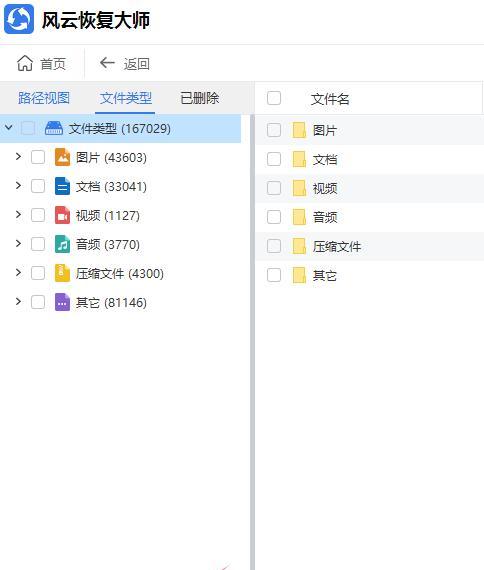
Task: Click the 文件名 column header
Action: tap(330, 99)
